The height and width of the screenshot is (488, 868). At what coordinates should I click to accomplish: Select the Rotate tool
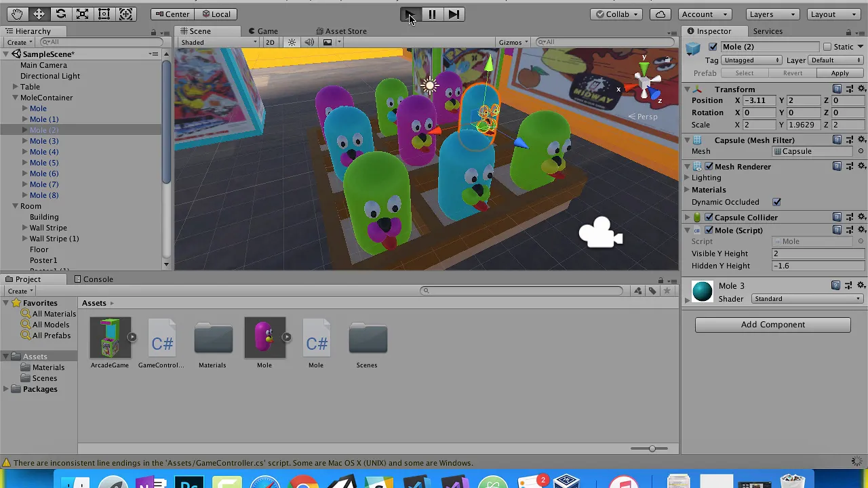point(60,14)
